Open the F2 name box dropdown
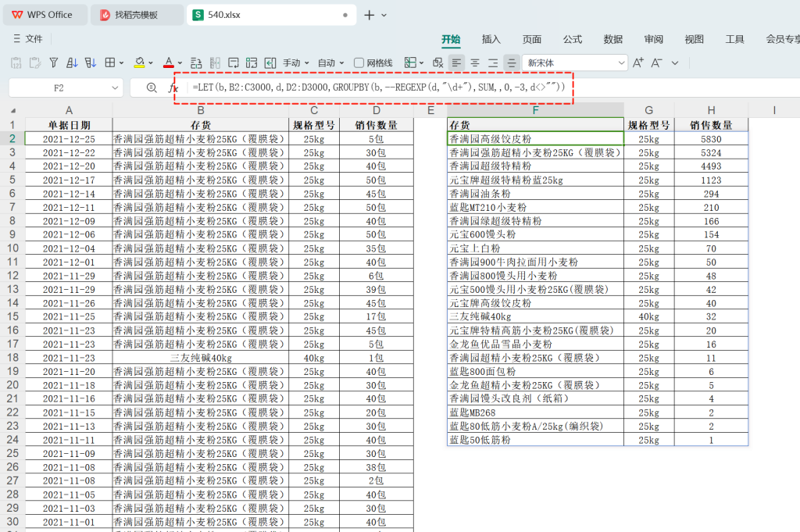This screenshot has height=532, width=800. tap(115, 87)
